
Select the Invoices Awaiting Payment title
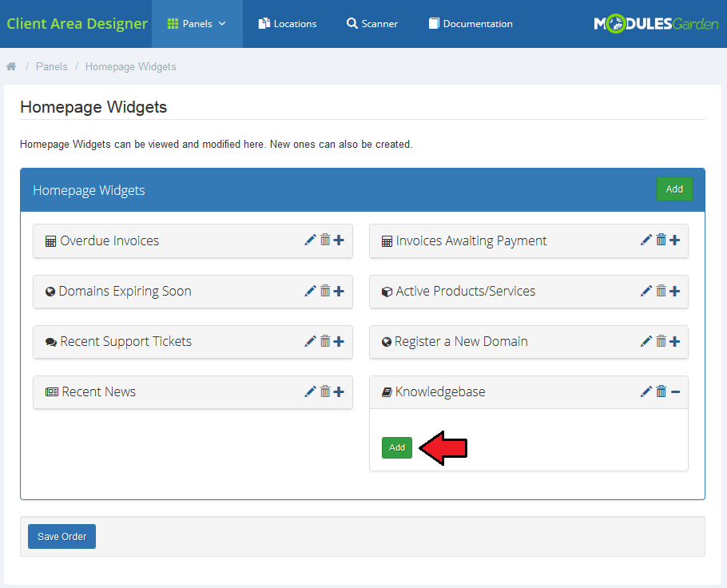(471, 240)
